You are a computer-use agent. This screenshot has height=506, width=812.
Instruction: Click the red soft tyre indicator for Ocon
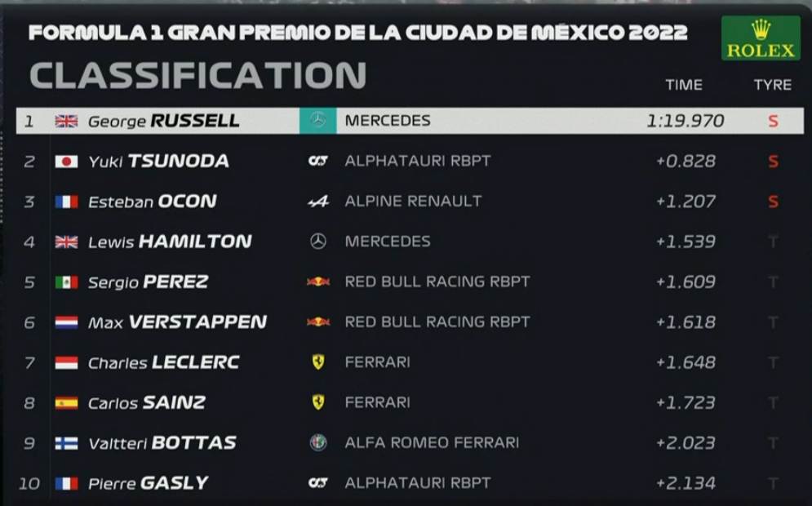773,202
